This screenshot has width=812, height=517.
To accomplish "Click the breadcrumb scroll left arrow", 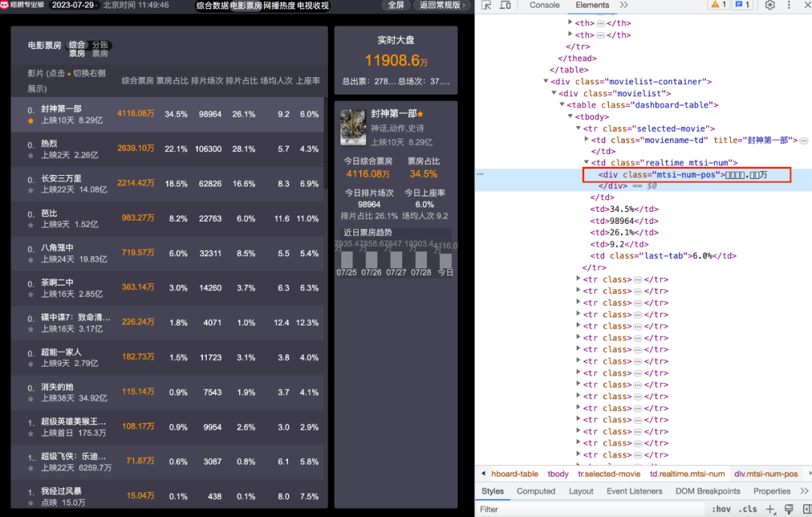I will pyautogui.click(x=483, y=473).
